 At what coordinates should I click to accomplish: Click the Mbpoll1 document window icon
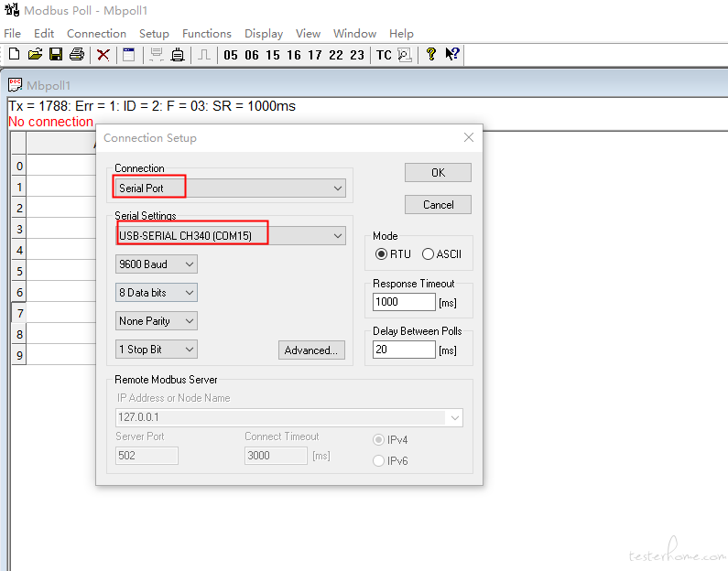[16, 85]
